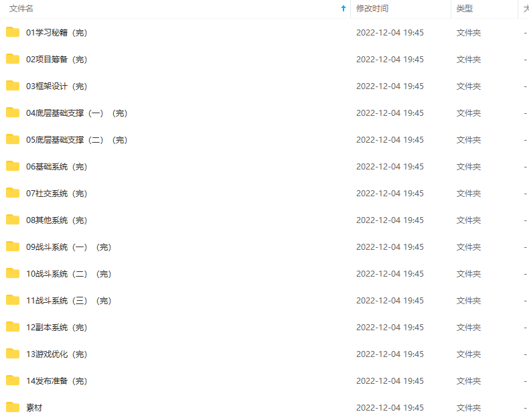Click the folder icon for 12副本系统
The image size is (529, 420).
[x=13, y=327]
